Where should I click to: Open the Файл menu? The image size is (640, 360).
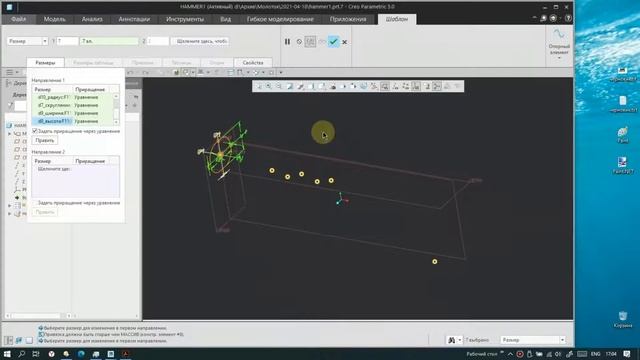18,19
